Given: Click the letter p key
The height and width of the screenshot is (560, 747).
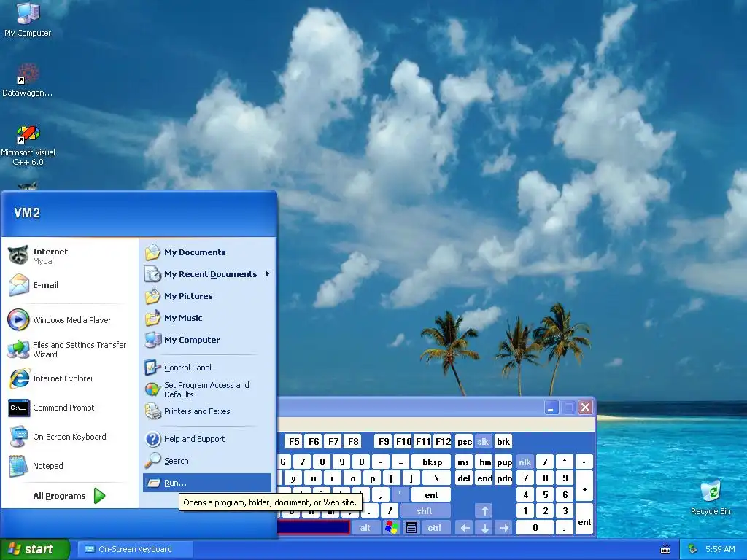Looking at the screenshot, I should [372, 478].
